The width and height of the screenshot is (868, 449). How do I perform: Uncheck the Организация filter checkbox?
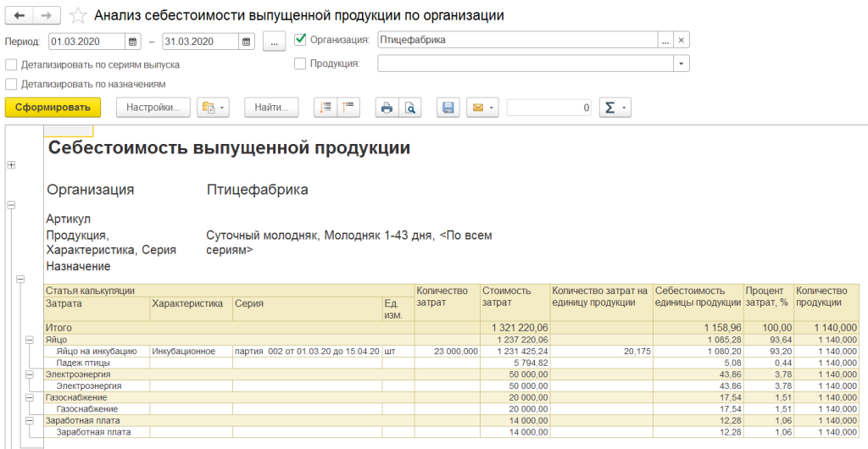click(x=300, y=40)
